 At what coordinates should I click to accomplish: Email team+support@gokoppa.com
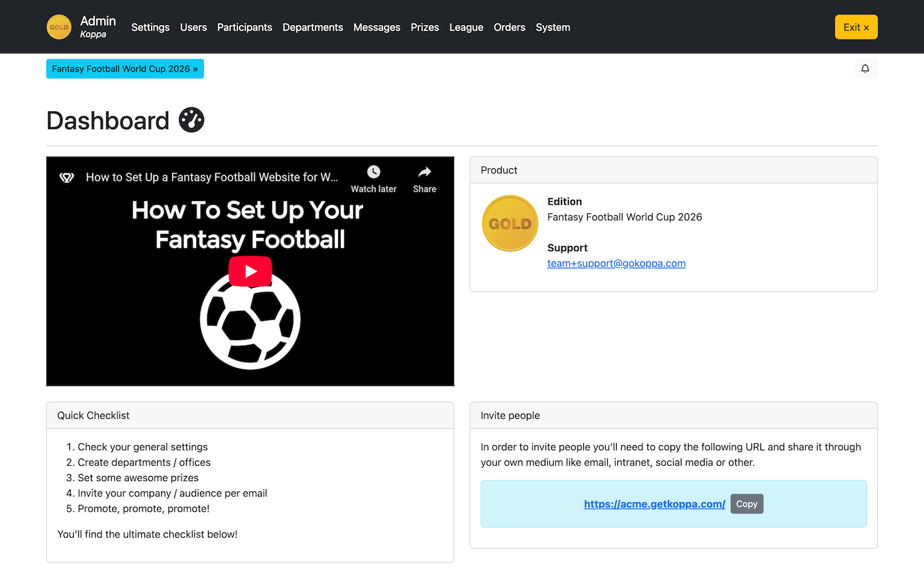coord(616,263)
